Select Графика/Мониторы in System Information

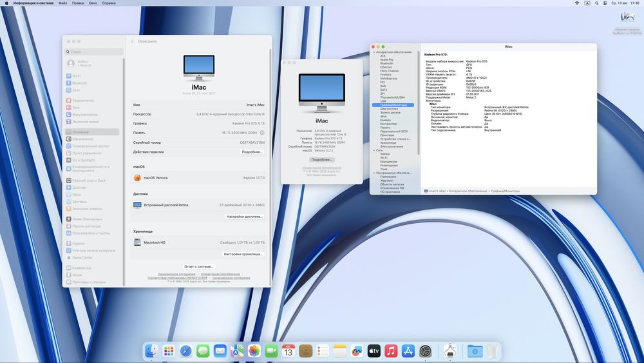point(393,105)
